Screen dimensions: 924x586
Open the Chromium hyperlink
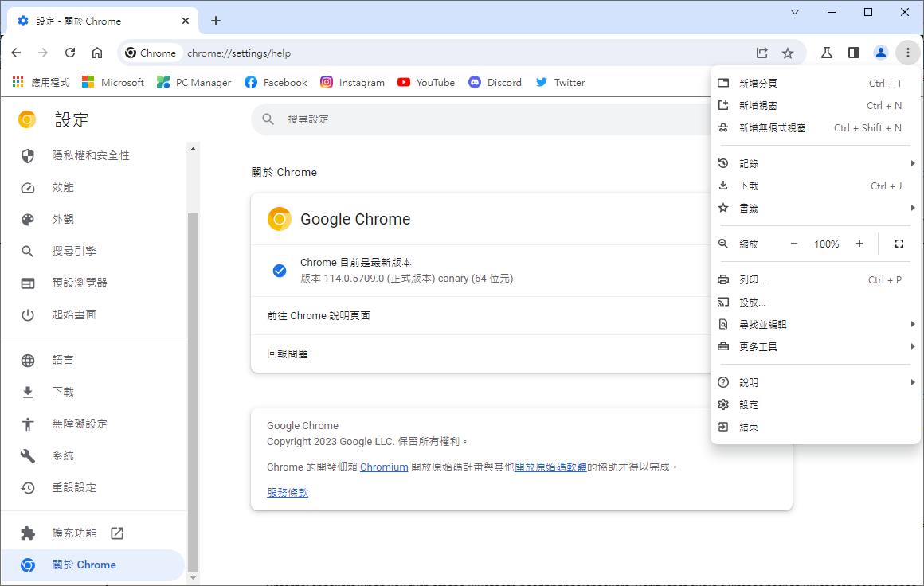point(384,467)
